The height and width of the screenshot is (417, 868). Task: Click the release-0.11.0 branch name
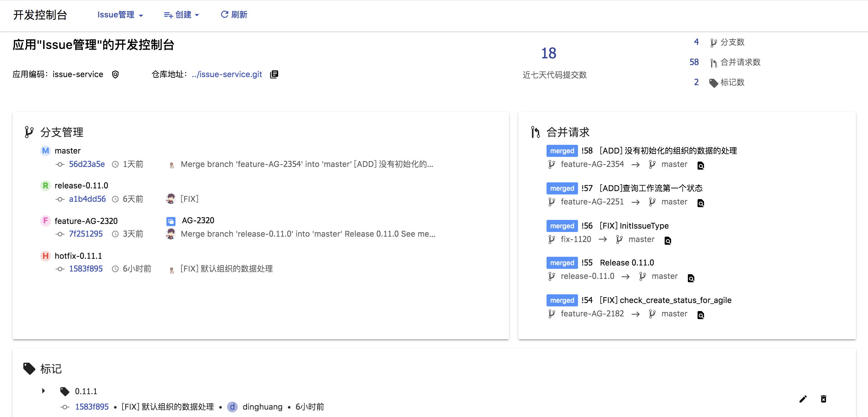[81, 186]
